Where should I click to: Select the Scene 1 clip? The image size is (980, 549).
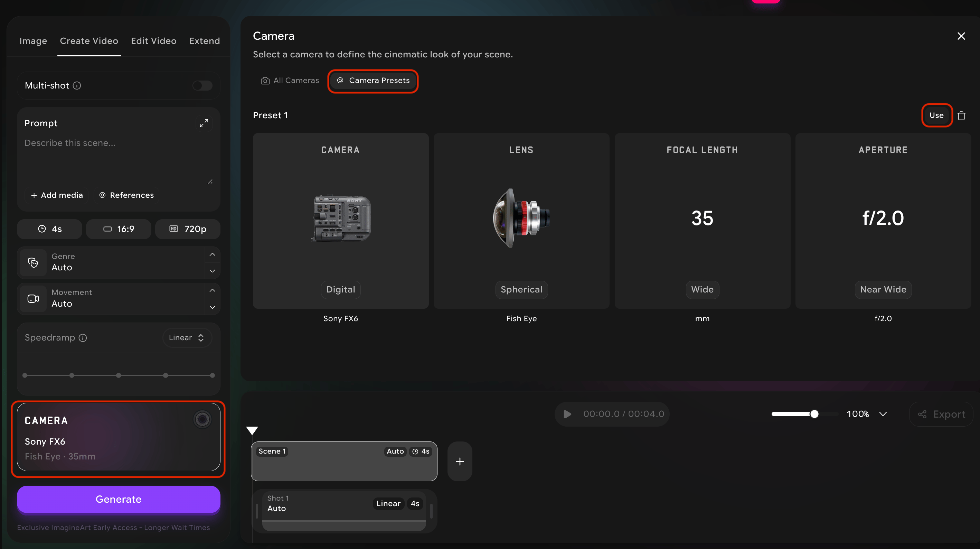[x=344, y=462]
